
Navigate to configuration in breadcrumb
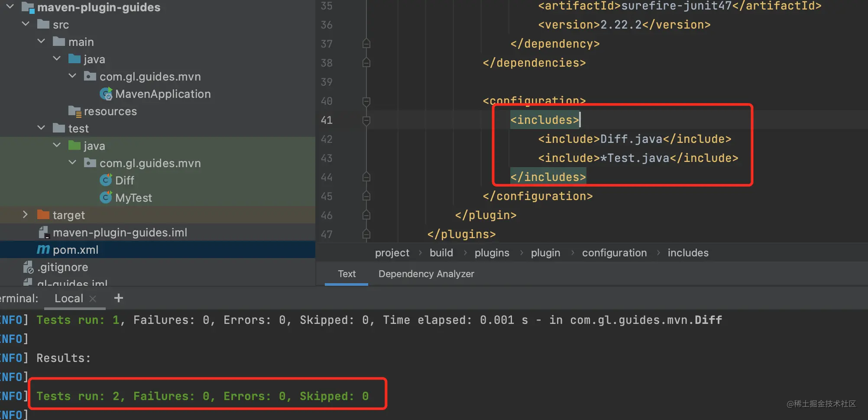pyautogui.click(x=614, y=253)
